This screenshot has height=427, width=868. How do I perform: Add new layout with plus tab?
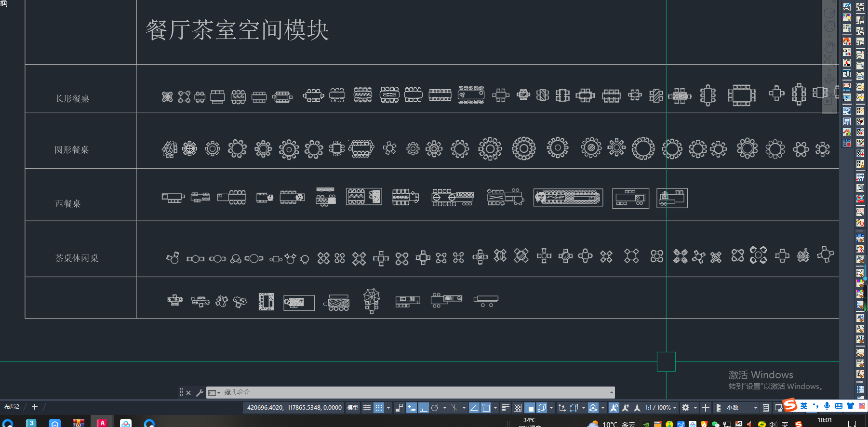point(34,407)
